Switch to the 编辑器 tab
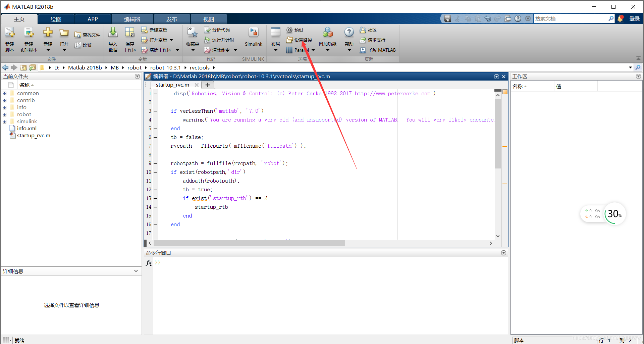Image resolution: width=644 pixels, height=344 pixels. coord(132,19)
